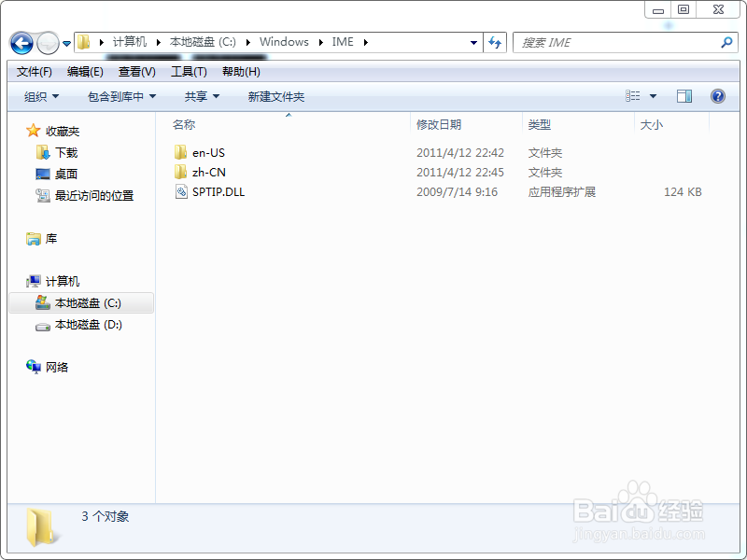Open the 包含到库中 dropdown
The height and width of the screenshot is (560, 747).
[121, 97]
